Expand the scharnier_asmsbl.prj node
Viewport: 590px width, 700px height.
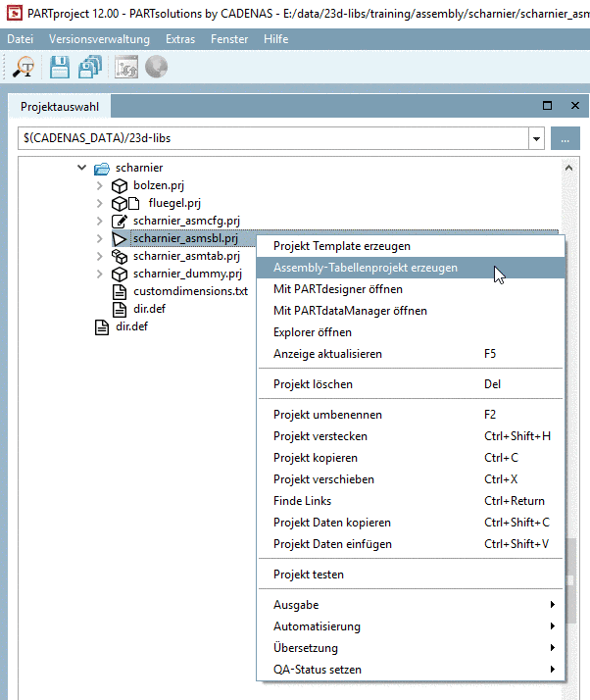100,239
